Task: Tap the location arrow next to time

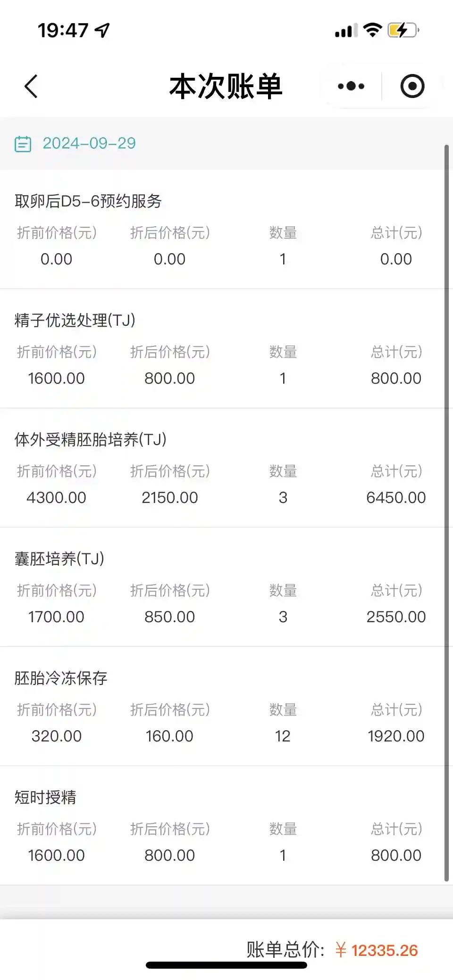Action: click(102, 31)
